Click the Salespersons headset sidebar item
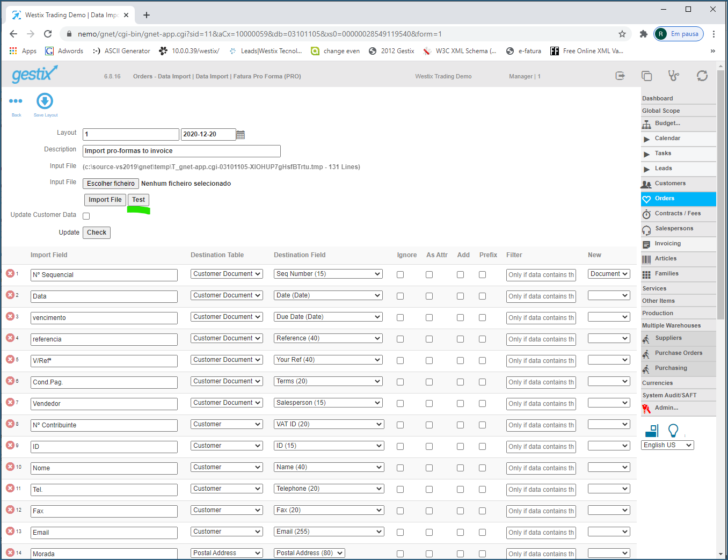The height and width of the screenshot is (560, 728). [678, 229]
